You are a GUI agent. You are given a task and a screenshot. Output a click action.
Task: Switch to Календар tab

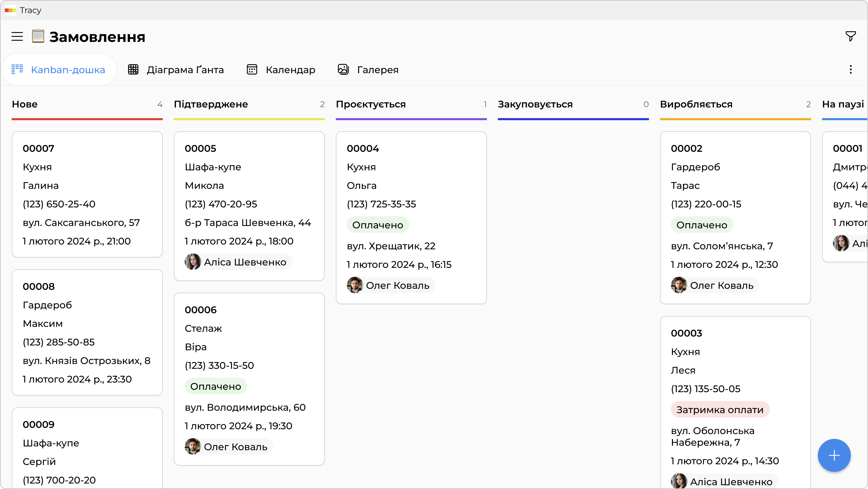[x=281, y=70]
